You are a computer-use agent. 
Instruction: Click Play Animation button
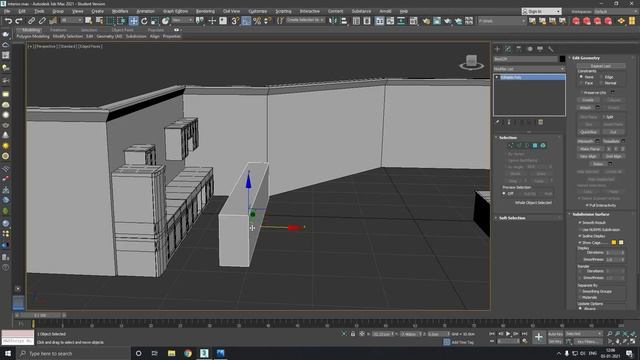point(508,334)
